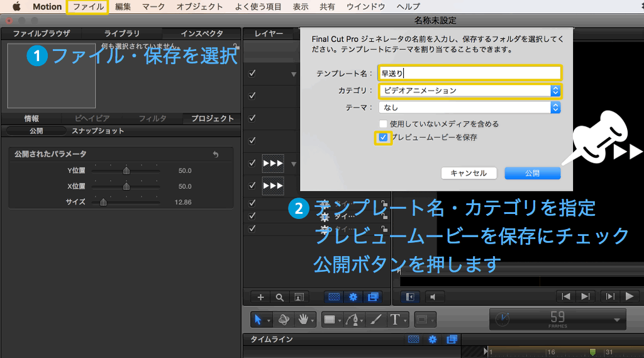Switch to the ライブラリ tab
Viewport: 644px width, 358px height.
121,34
